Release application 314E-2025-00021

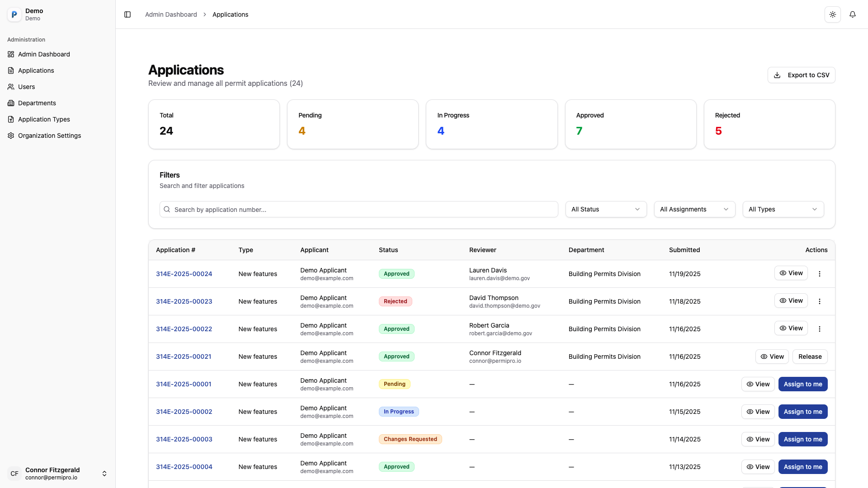pos(810,357)
